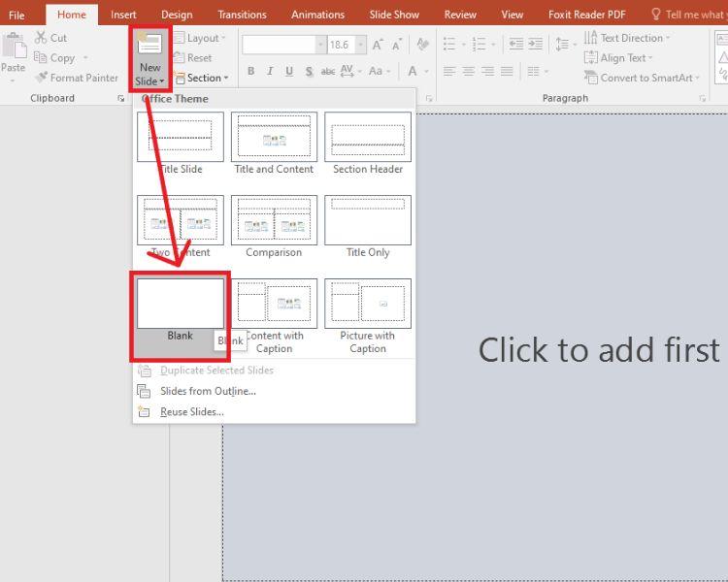Image resolution: width=728 pixels, height=582 pixels.
Task: Choose the Blank slide layout
Action: click(181, 310)
